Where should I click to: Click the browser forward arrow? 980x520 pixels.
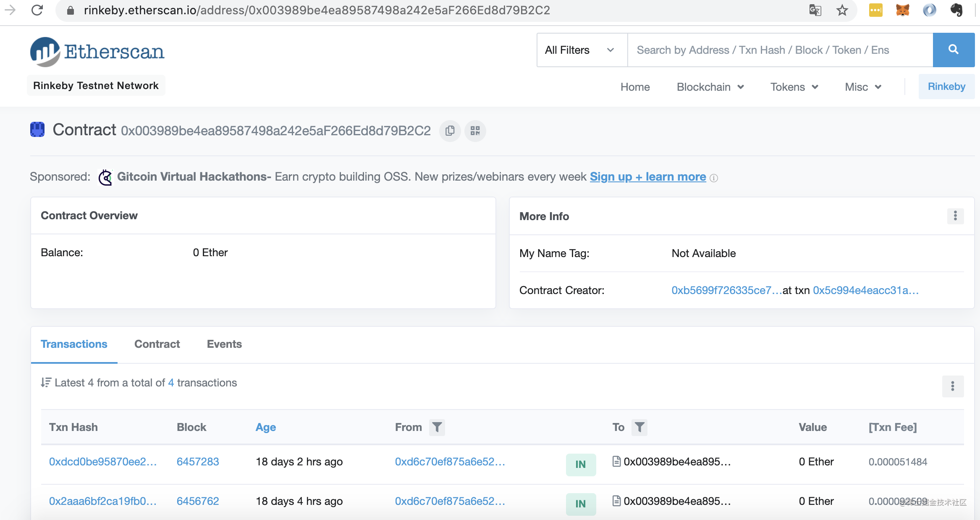tap(10, 10)
